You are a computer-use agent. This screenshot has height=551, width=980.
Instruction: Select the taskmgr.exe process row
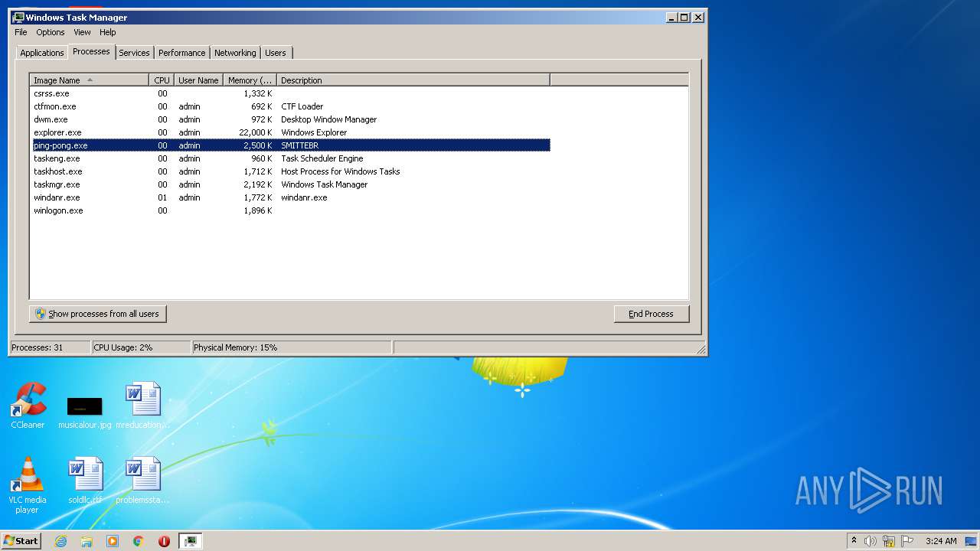click(x=290, y=184)
